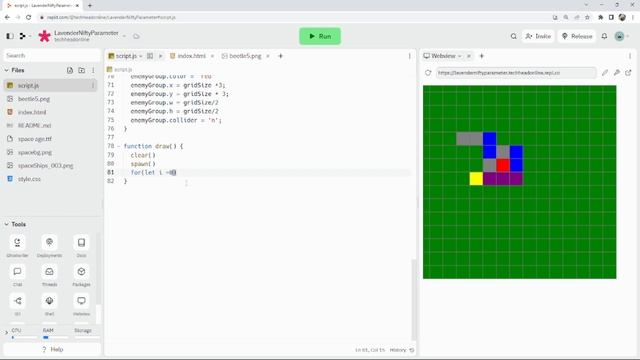Screen dimensions: 640x360
Task: Open the Replit home menu icon
Action: (x=22, y=36)
